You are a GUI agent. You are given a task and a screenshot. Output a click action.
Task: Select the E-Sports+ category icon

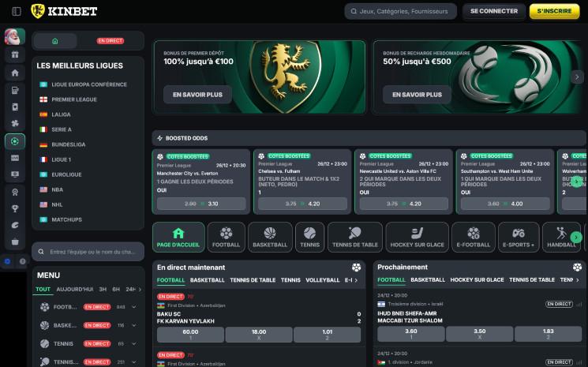point(519,237)
